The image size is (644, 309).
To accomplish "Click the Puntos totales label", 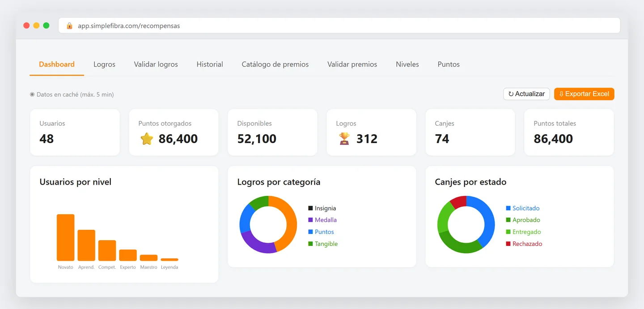I will click(x=555, y=123).
